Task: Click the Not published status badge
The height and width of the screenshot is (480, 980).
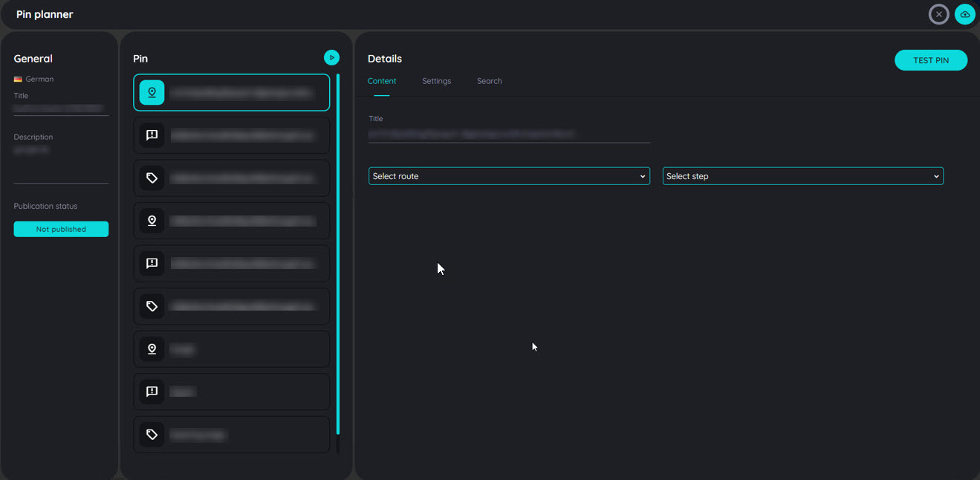Action: click(60, 229)
